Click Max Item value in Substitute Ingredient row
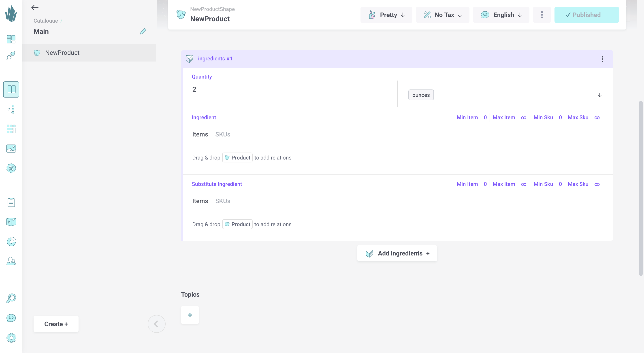Viewport: 644px width, 353px height. pyautogui.click(x=523, y=184)
